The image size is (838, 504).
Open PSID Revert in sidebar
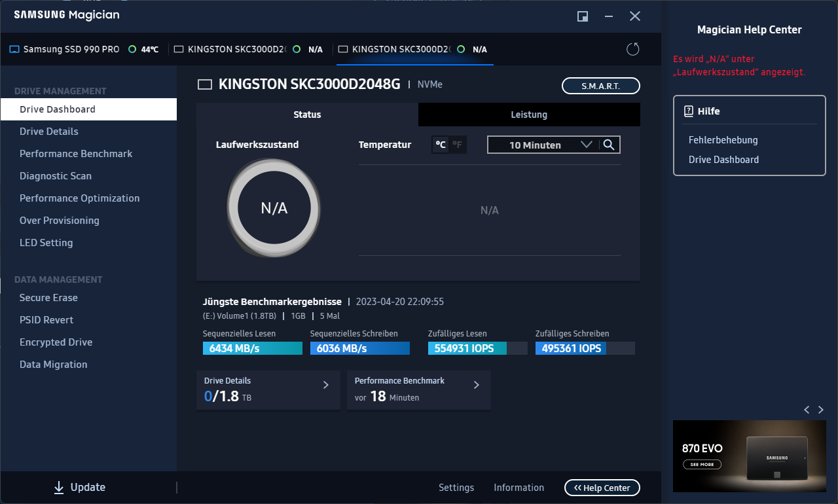click(x=88, y=320)
